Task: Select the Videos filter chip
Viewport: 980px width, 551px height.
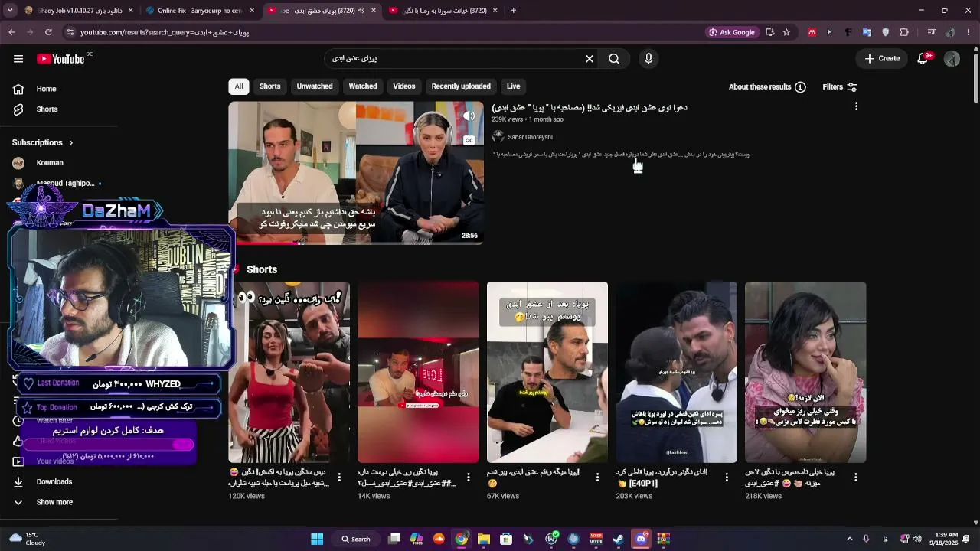Action: (404, 86)
